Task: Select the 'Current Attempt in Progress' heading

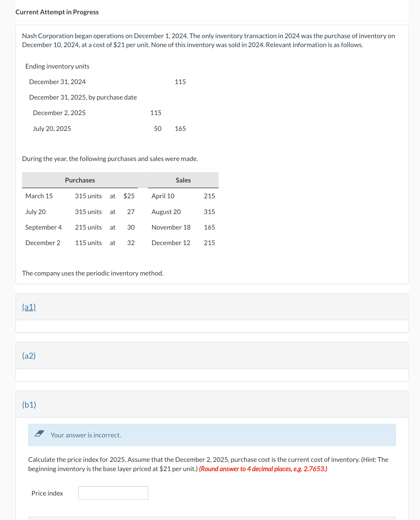Action: click(x=57, y=12)
